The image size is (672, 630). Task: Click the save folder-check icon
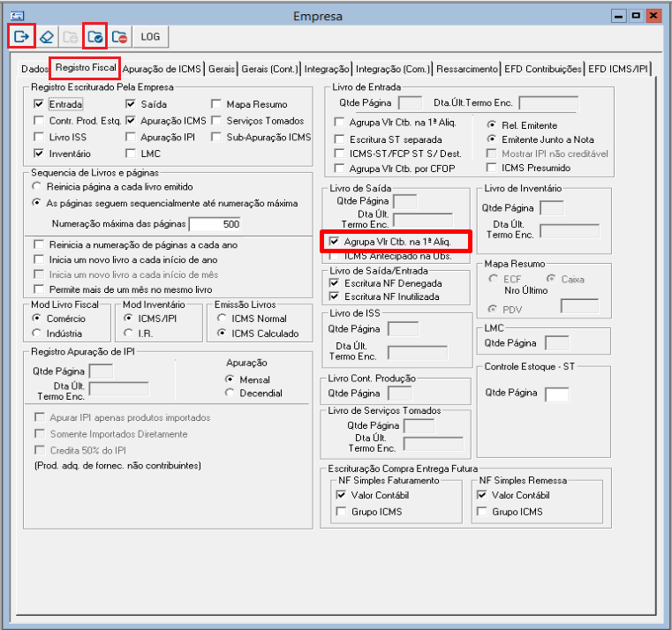point(94,37)
